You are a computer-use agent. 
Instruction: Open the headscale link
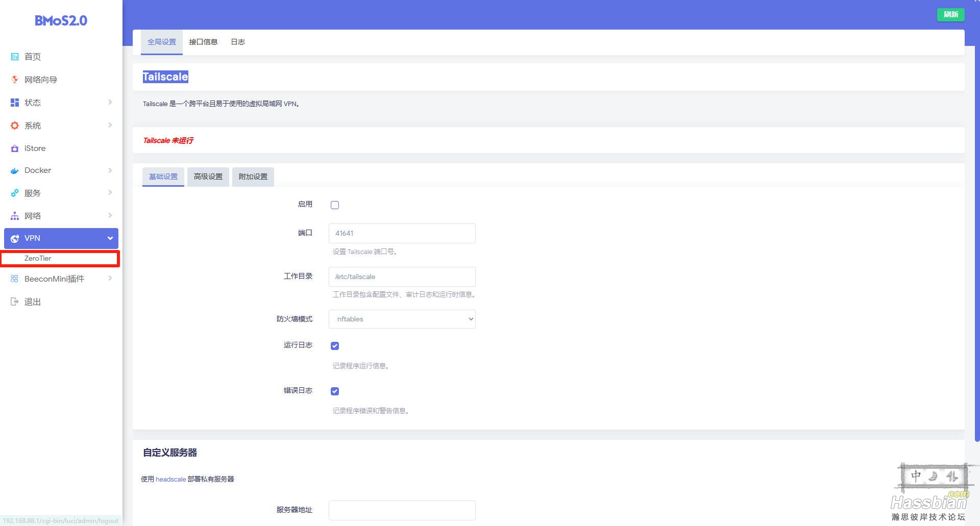170,479
